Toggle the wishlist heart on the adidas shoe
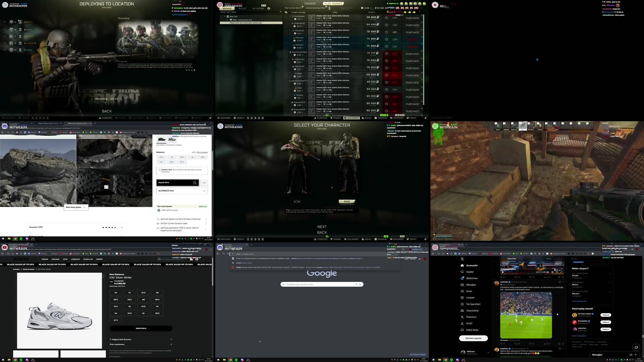Screen dimensions: 644x362 (204, 183)
